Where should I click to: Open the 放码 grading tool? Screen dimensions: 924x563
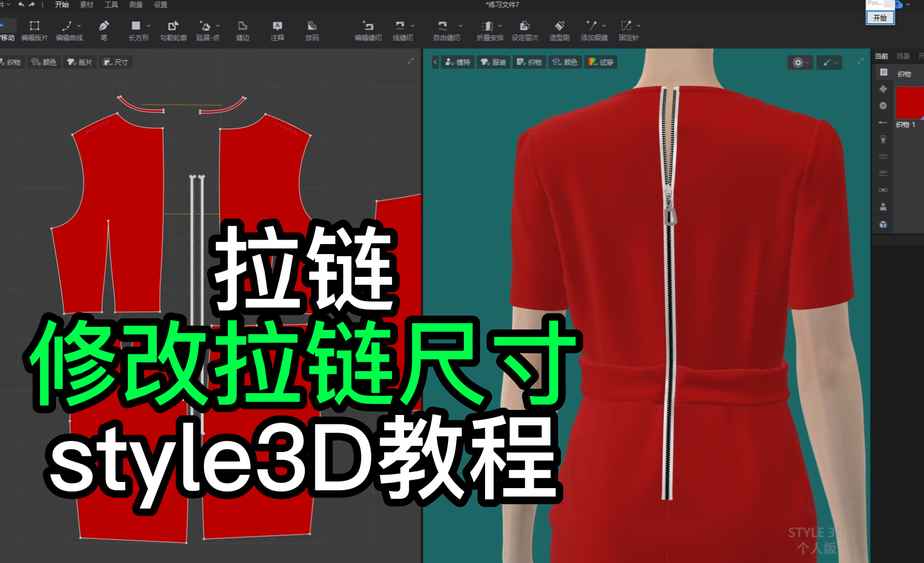click(312, 31)
